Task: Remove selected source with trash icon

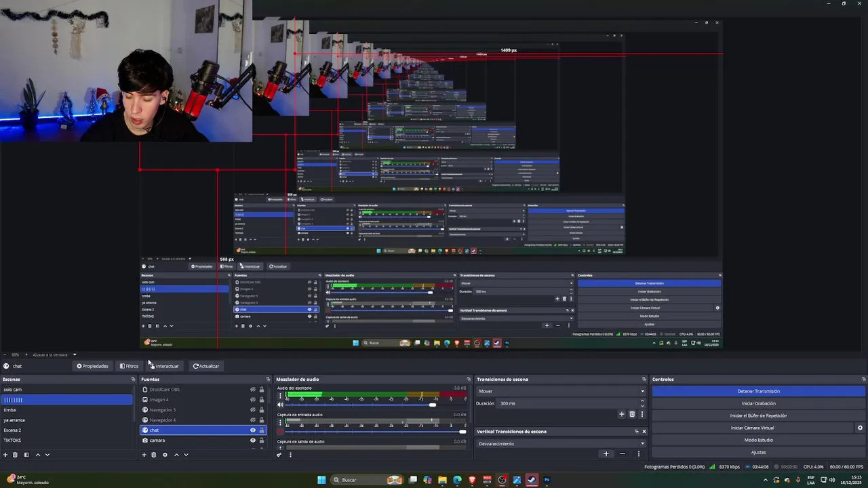Action: pyautogui.click(x=153, y=455)
